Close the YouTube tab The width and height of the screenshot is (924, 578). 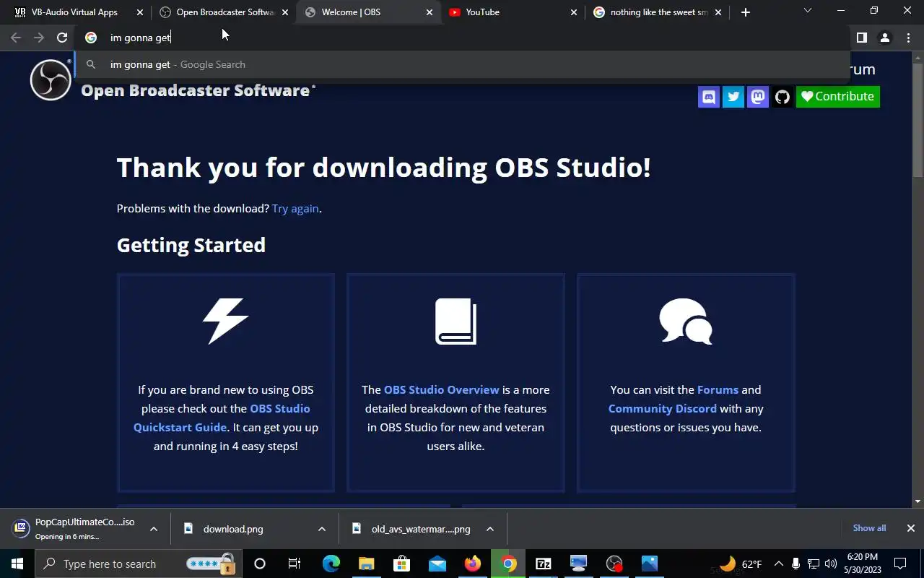[574, 12]
